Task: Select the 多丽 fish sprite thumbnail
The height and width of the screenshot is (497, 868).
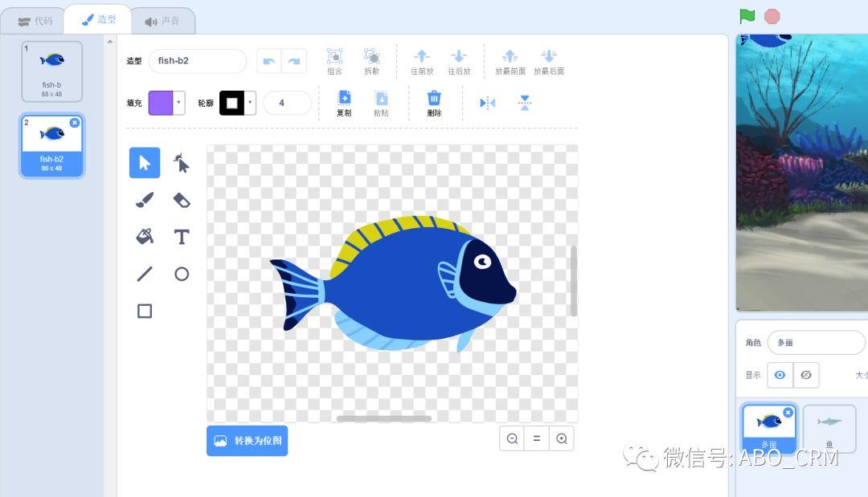Action: pos(769,429)
